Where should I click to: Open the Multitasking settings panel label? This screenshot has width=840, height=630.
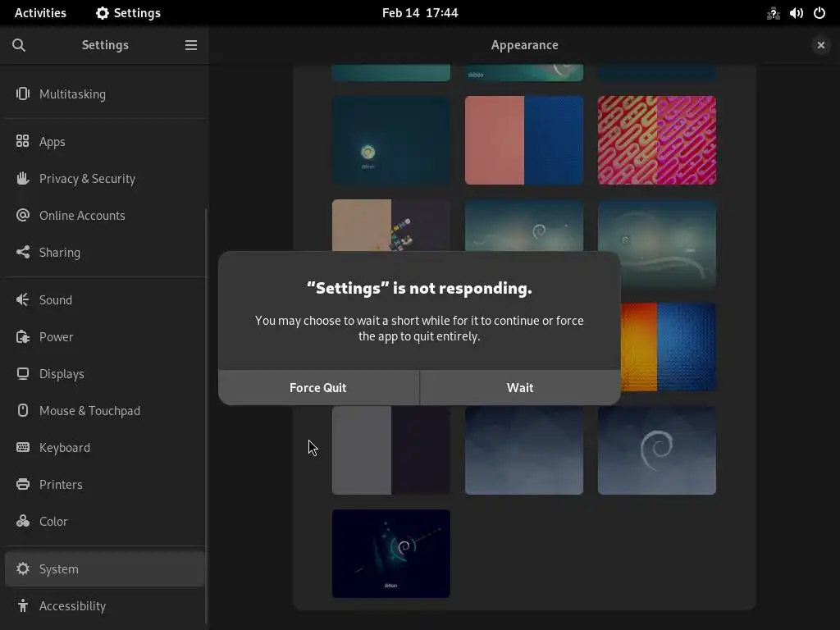coord(72,94)
